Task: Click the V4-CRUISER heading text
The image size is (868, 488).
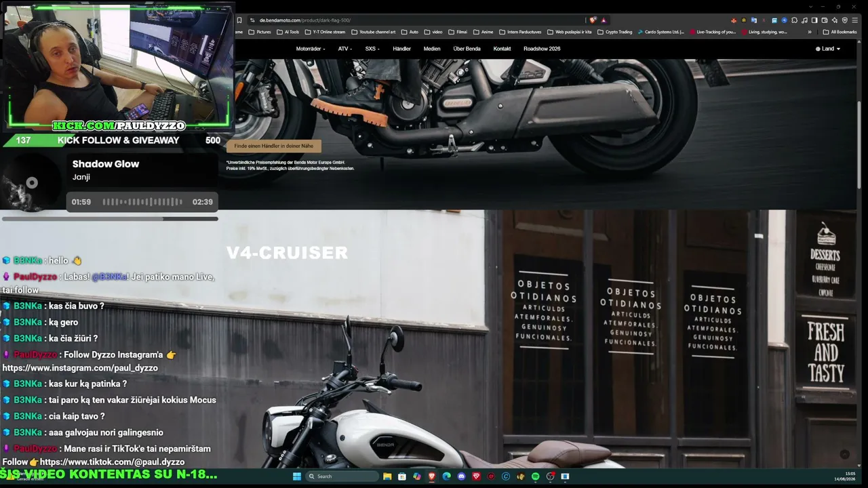Action: point(287,253)
